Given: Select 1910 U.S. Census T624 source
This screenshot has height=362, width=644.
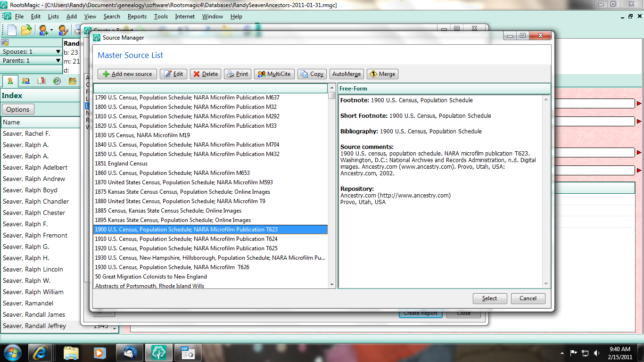Looking at the screenshot, I should (210, 239).
